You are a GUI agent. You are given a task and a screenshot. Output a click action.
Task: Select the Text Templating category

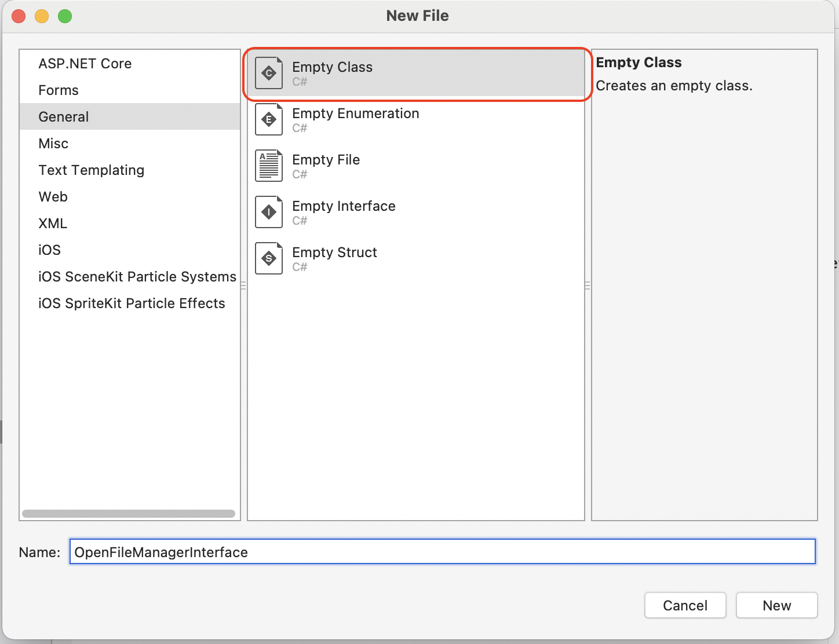coord(92,170)
